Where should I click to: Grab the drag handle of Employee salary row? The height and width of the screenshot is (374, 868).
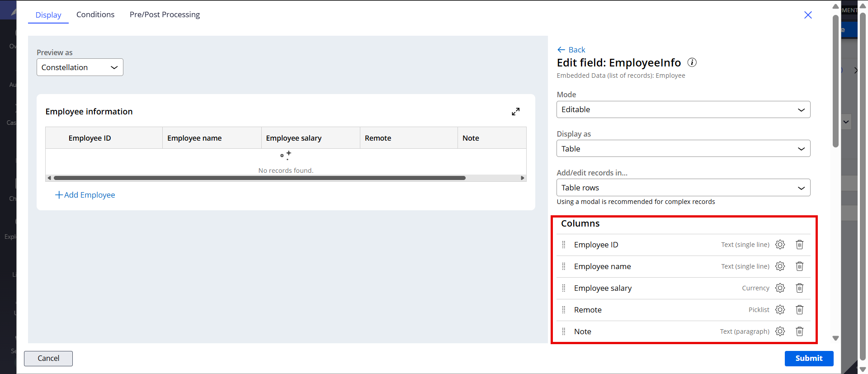564,288
